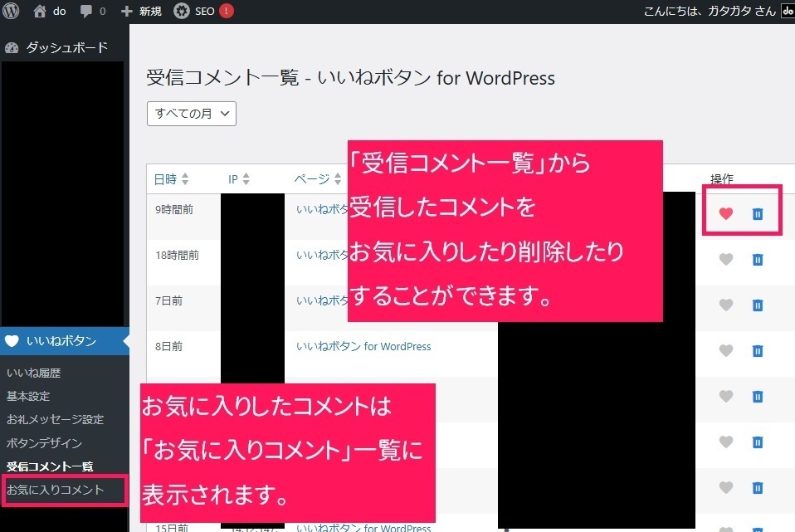The height and width of the screenshot is (532, 795).
Task: Click the いいねボタン heart icon in sidebar
Action: click(12, 340)
